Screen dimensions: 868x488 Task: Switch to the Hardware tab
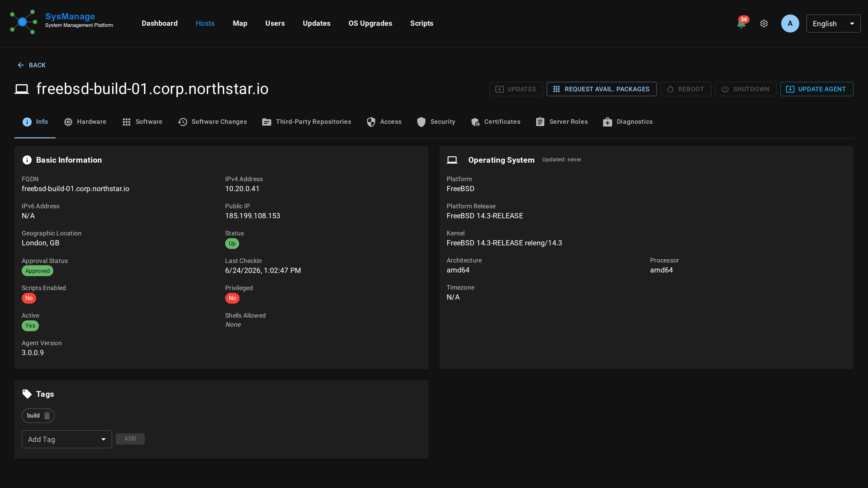click(85, 122)
